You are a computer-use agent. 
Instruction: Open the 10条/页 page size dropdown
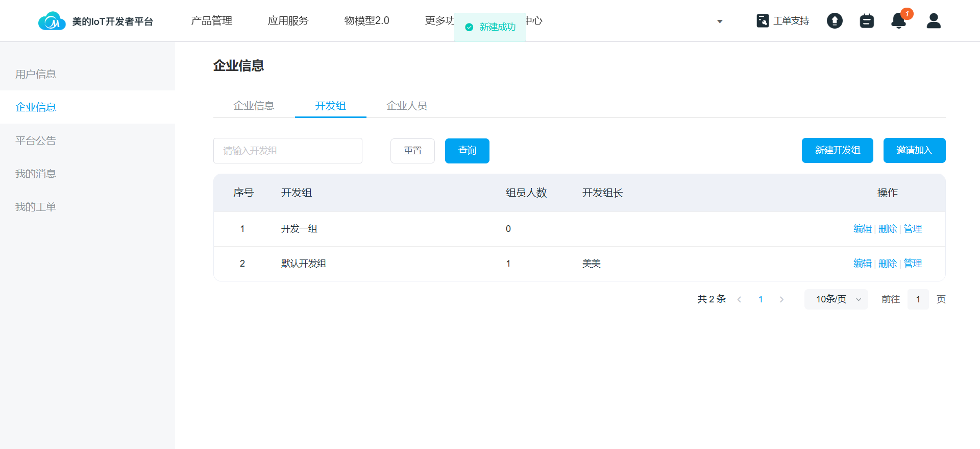(x=836, y=299)
